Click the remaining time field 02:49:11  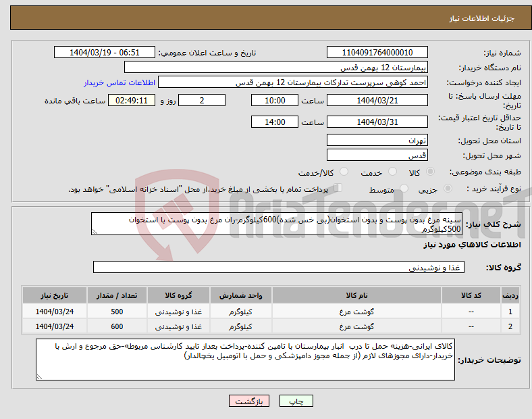tap(132, 100)
